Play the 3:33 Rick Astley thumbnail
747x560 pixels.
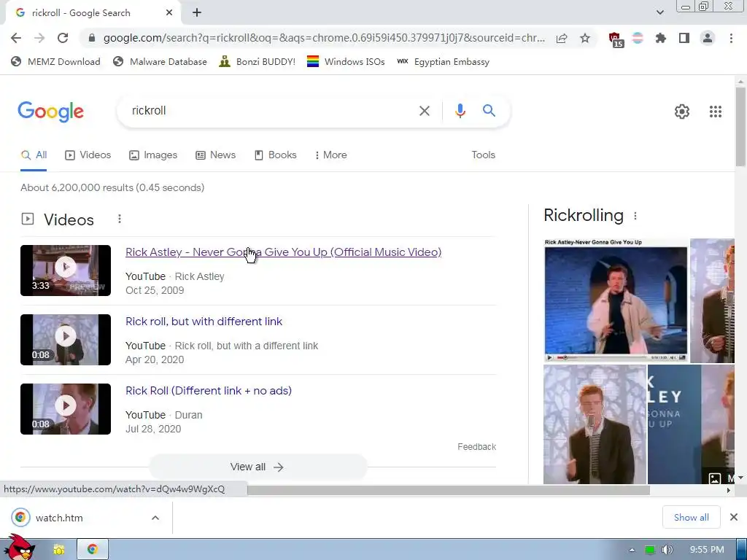66,271
